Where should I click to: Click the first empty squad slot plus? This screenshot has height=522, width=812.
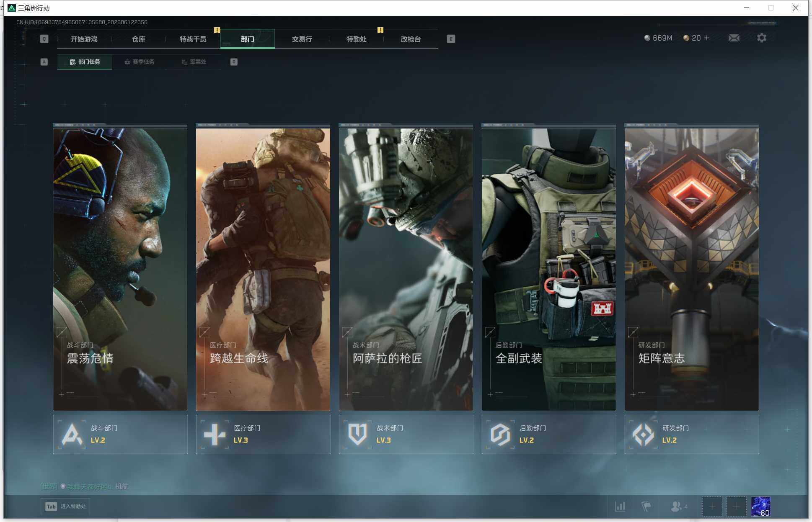(712, 507)
